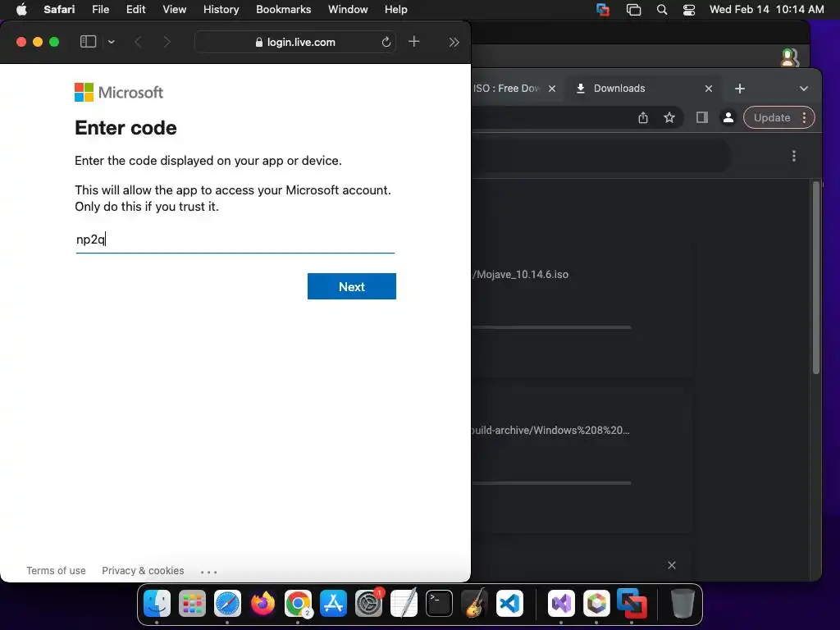Screen dimensions: 840x630
Task: Click the Microsoft logo
Action: (119, 92)
